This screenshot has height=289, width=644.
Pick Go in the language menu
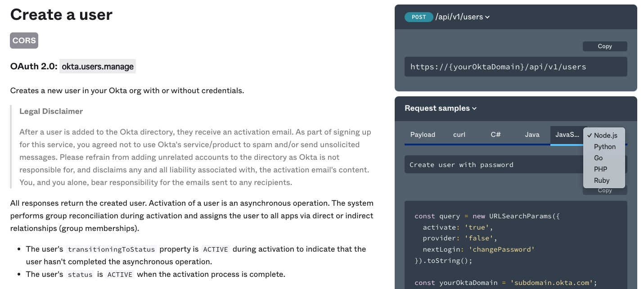coord(598,158)
